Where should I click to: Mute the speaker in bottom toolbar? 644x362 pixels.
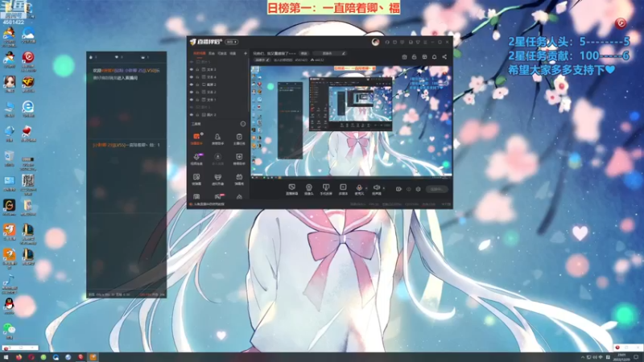(x=376, y=189)
